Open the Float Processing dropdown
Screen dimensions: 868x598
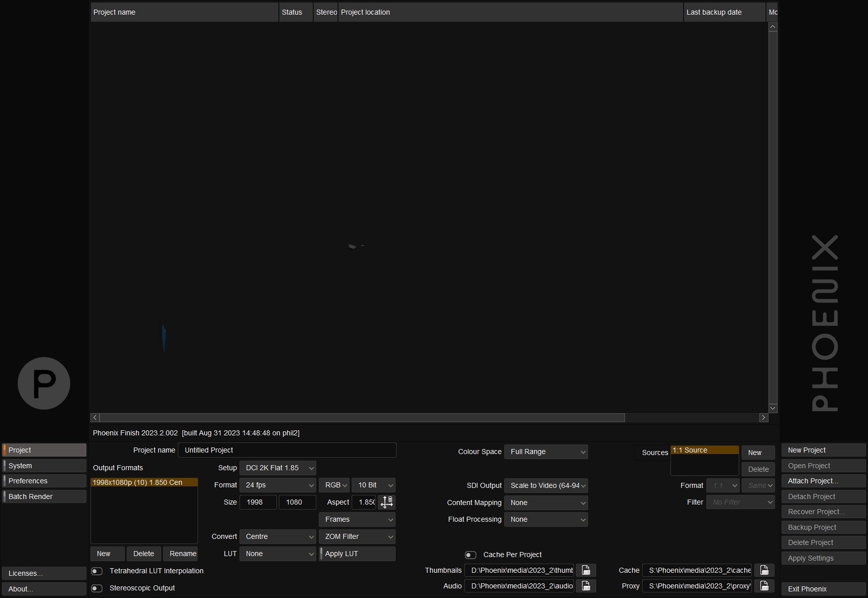[x=546, y=519]
